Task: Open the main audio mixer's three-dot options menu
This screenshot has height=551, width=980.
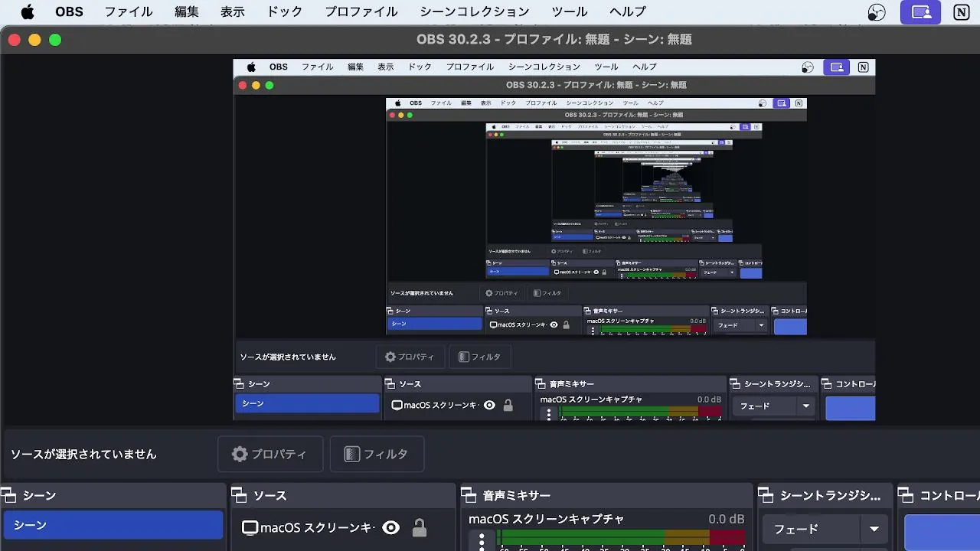Action: coord(482,542)
